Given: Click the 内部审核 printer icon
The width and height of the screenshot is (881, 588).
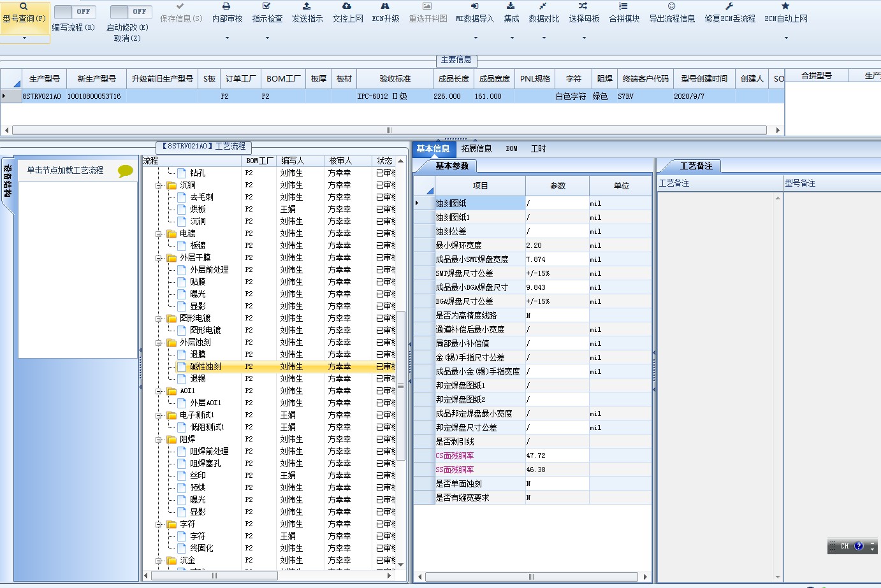Looking at the screenshot, I should 226,6.
